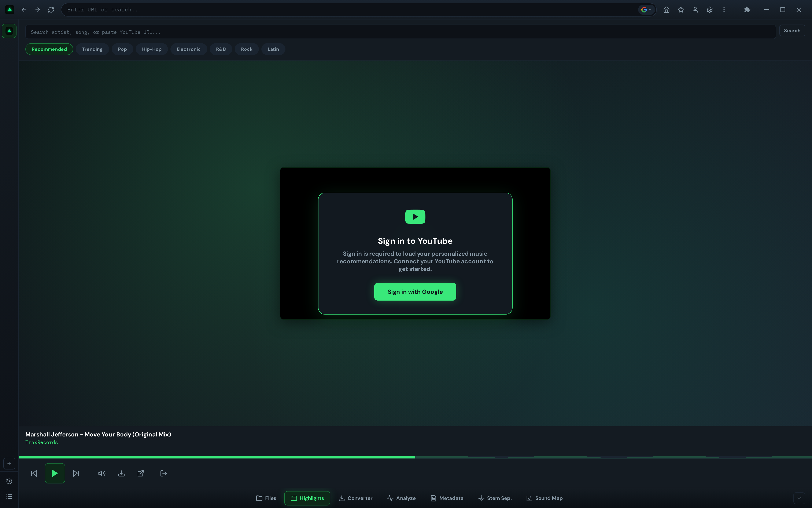
Task: Open the Stem Sep. tab
Action: [495, 498]
